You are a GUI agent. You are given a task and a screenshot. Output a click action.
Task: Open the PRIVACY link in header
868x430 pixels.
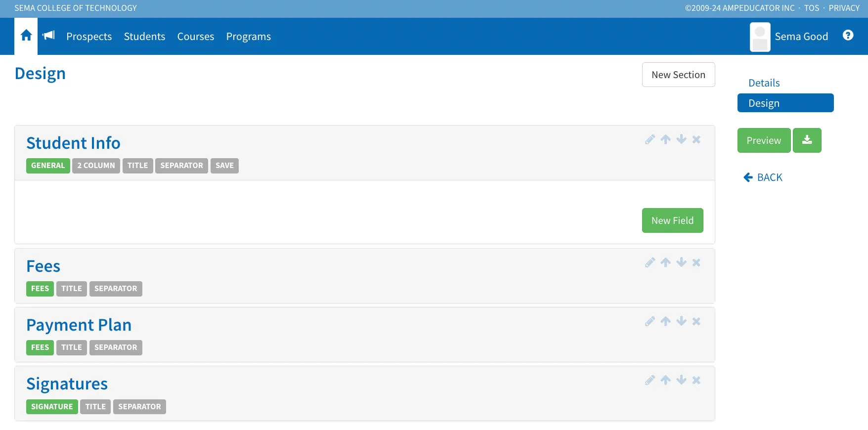click(x=844, y=8)
